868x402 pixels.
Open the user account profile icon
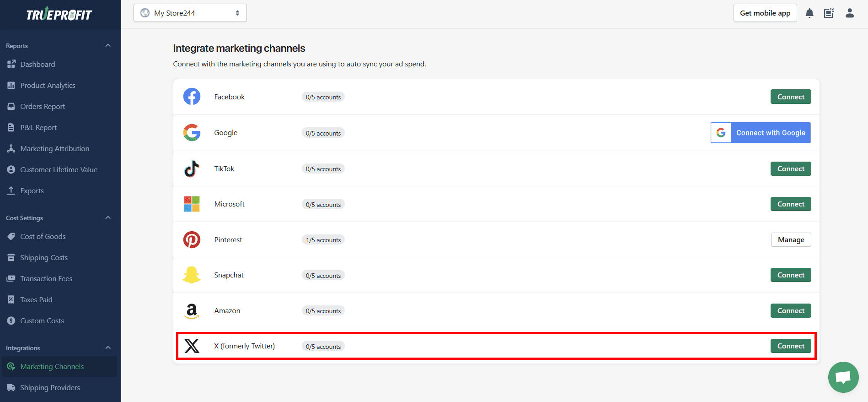(x=850, y=13)
